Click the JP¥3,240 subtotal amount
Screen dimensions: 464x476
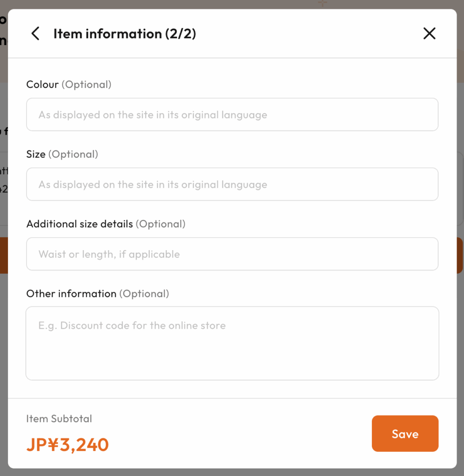[x=67, y=445]
